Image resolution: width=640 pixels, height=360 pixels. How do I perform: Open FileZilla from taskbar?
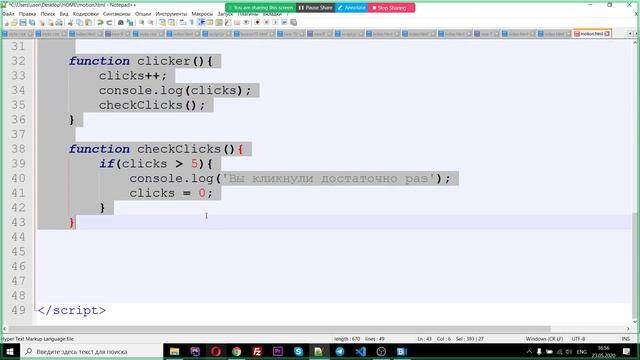click(x=257, y=351)
